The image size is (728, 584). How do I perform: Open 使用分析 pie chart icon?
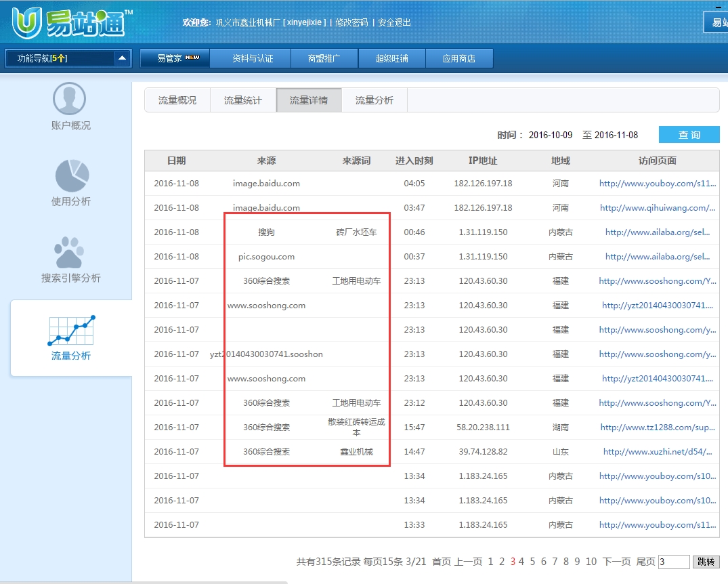[x=72, y=175]
